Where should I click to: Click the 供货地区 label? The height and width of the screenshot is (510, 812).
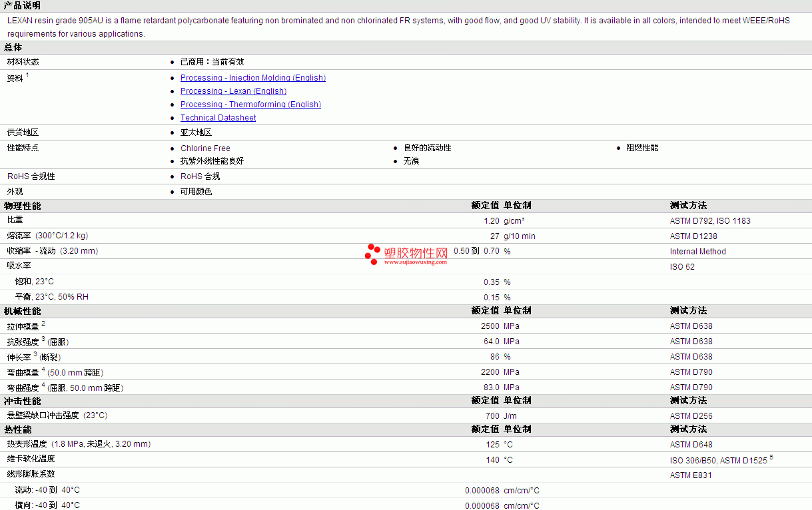click(23, 132)
